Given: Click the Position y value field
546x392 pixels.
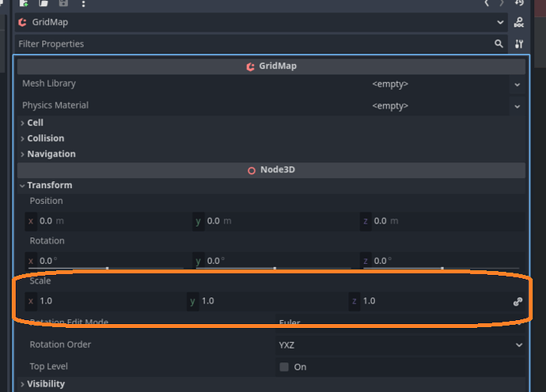Looking at the screenshot, I should (275, 221).
